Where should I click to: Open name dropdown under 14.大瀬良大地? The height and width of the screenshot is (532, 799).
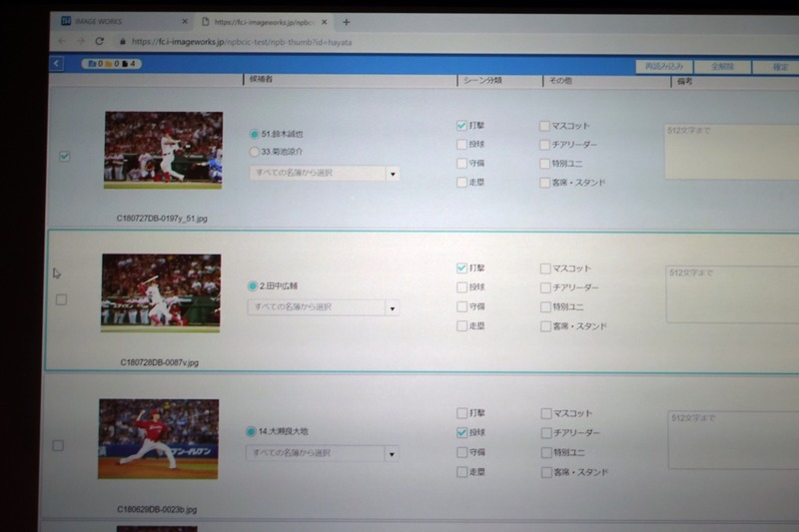(x=322, y=453)
